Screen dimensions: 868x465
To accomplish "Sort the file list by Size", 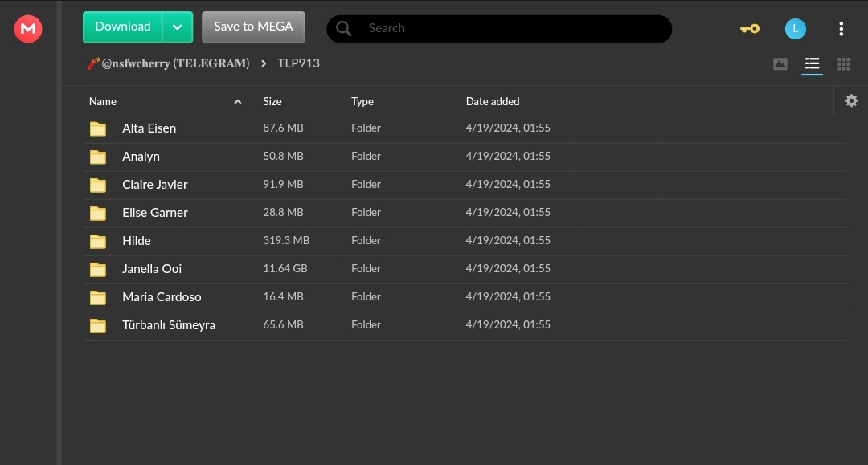I will click(272, 102).
